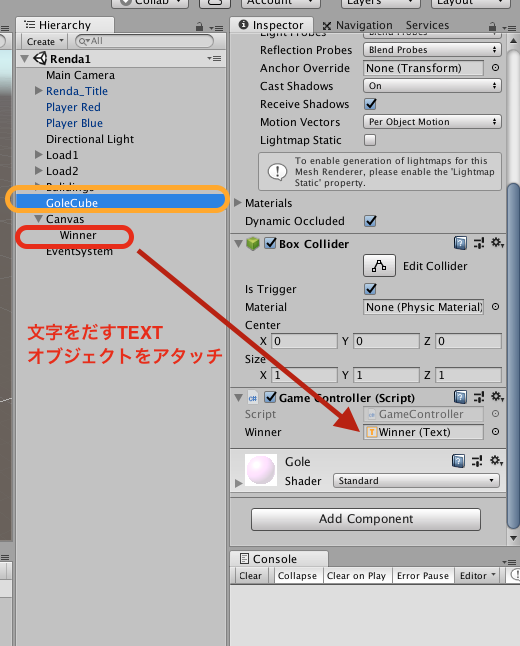
Task: Open Hierarchy panel options menu
Action: click(x=216, y=28)
